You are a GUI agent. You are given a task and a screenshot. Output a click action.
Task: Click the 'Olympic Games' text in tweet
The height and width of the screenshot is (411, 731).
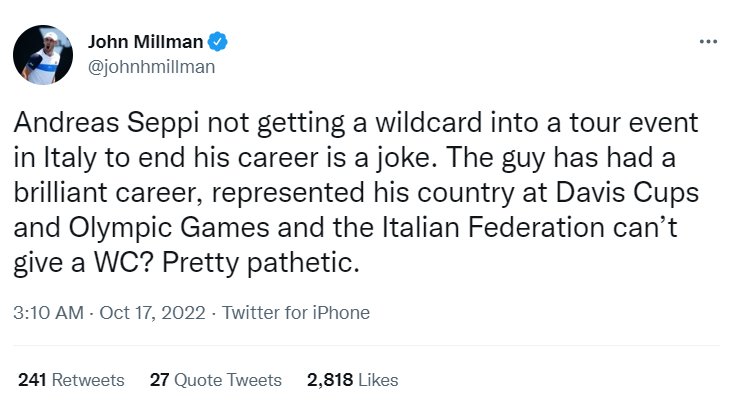click(x=169, y=228)
